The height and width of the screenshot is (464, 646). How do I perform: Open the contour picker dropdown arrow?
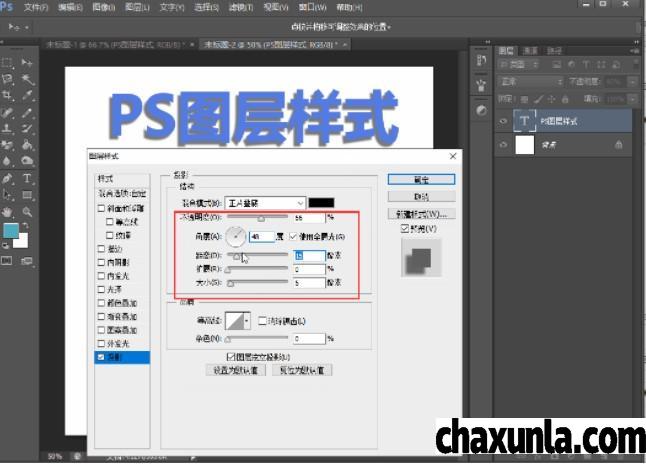247,321
